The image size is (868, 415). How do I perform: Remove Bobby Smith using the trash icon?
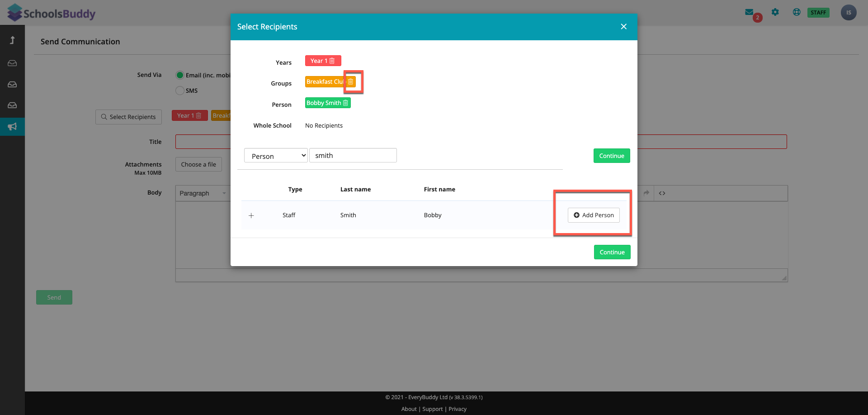[345, 103]
